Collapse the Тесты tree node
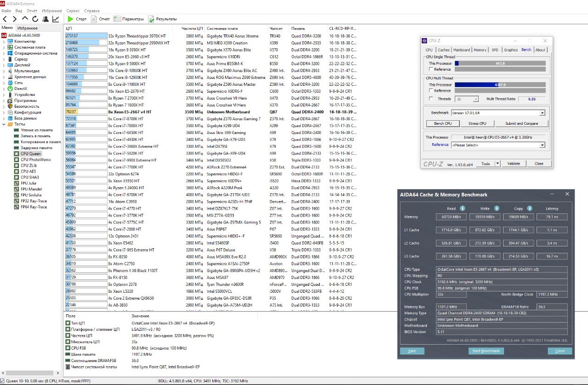 pos(4,124)
